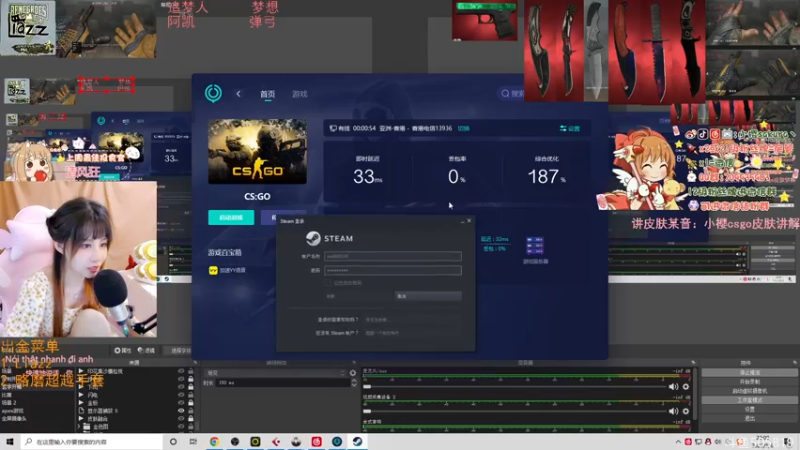
Task: Focus the Steam password field
Action: pos(393,270)
